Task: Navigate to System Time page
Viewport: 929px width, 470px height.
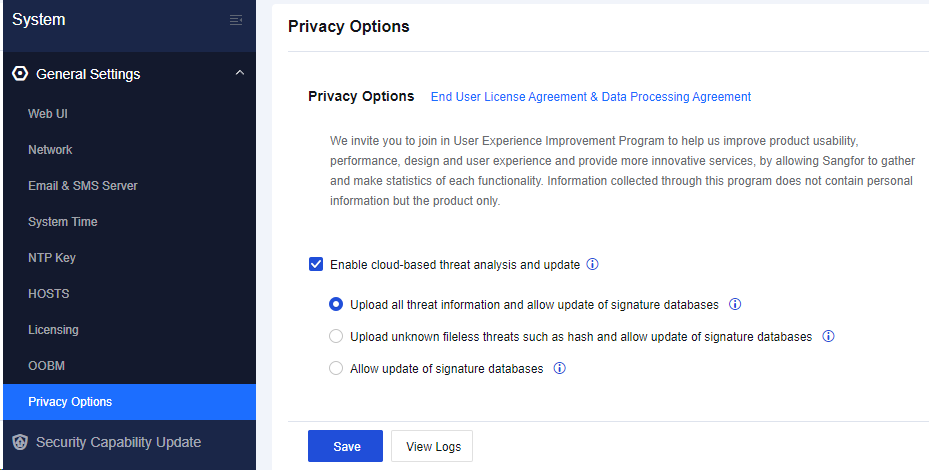Action: tap(63, 222)
